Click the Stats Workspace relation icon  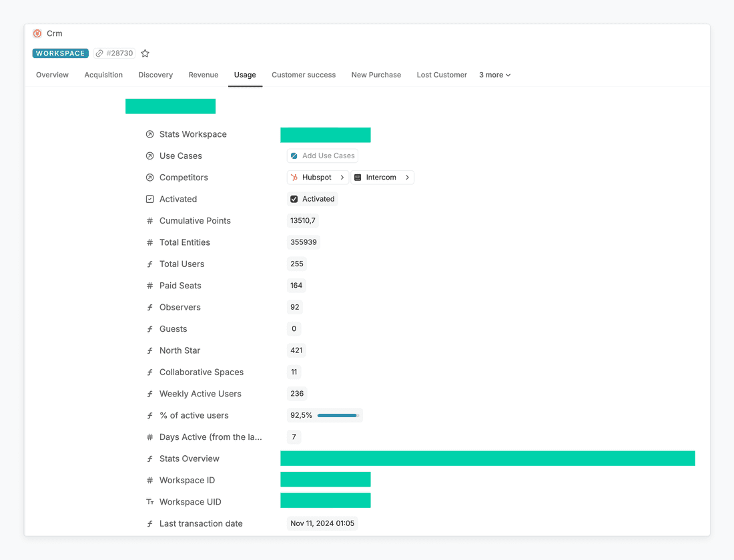pyautogui.click(x=149, y=134)
